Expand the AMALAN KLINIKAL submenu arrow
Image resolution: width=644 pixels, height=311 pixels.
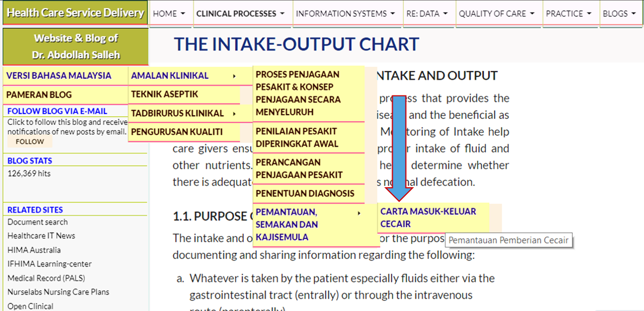234,76
